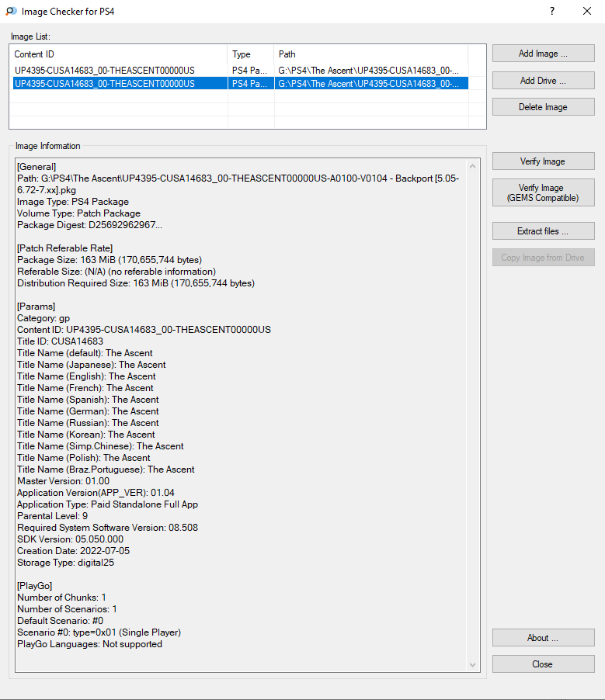Sort list by Content ID column header
This screenshot has width=605, height=700.
tap(118, 54)
